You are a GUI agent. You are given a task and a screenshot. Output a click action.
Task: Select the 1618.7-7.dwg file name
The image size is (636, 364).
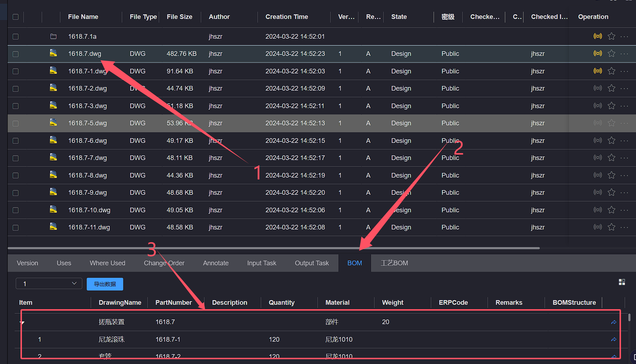coord(87,158)
